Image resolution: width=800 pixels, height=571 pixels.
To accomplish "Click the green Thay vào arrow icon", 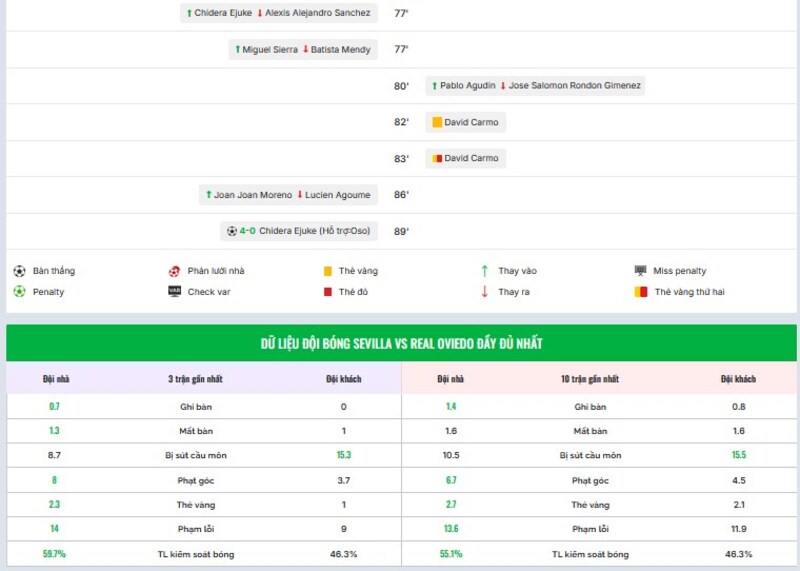I will [484, 271].
